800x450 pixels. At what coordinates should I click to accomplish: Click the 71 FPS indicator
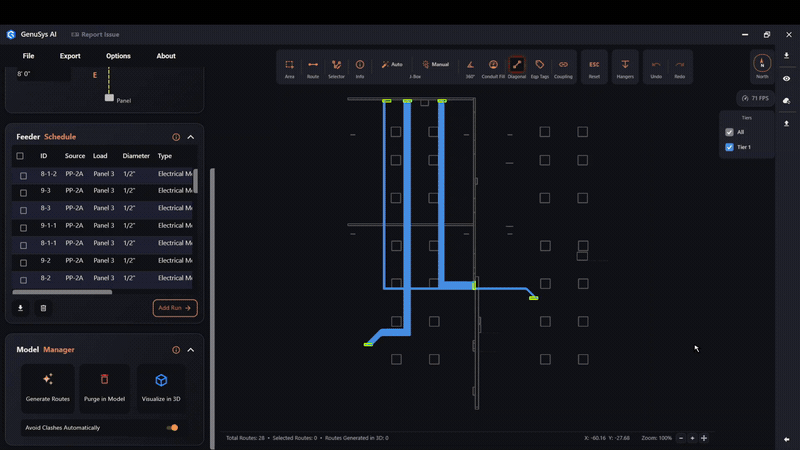pyautogui.click(x=755, y=98)
